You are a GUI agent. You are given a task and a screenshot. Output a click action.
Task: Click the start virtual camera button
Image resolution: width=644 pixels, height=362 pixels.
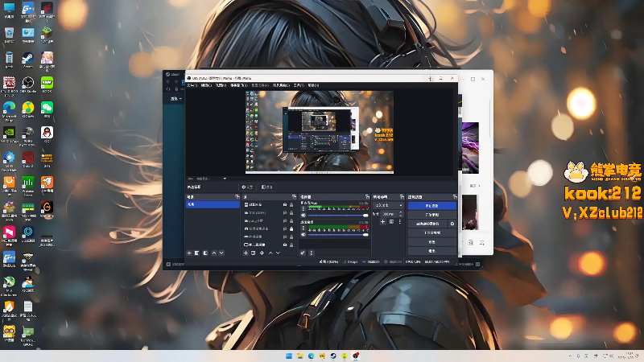[427, 224]
